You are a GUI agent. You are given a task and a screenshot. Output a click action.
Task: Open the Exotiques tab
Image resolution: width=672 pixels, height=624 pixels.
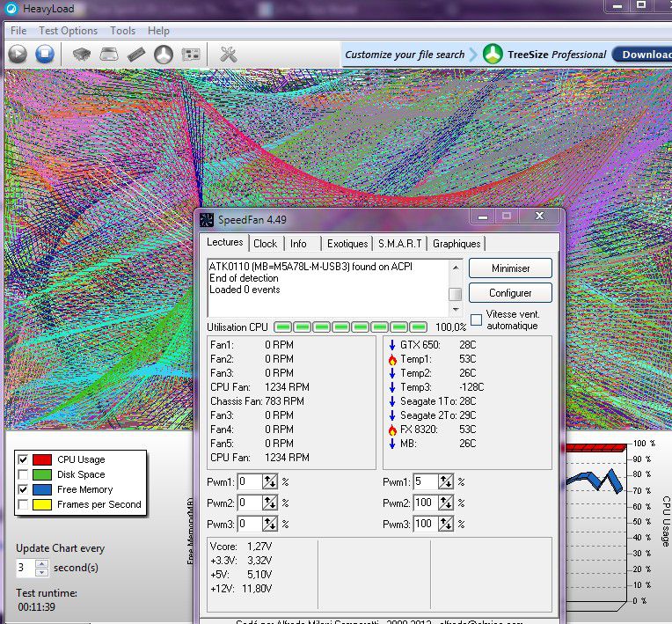click(347, 244)
